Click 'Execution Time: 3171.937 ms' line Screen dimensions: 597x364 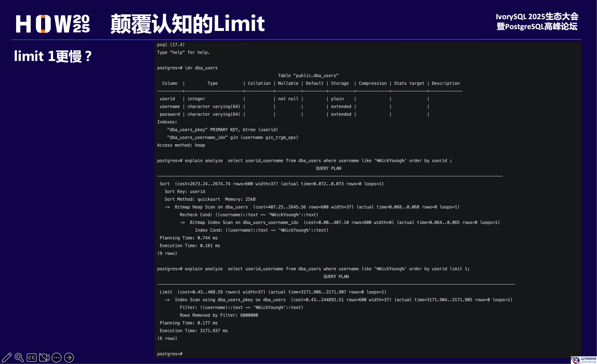[x=193, y=331]
